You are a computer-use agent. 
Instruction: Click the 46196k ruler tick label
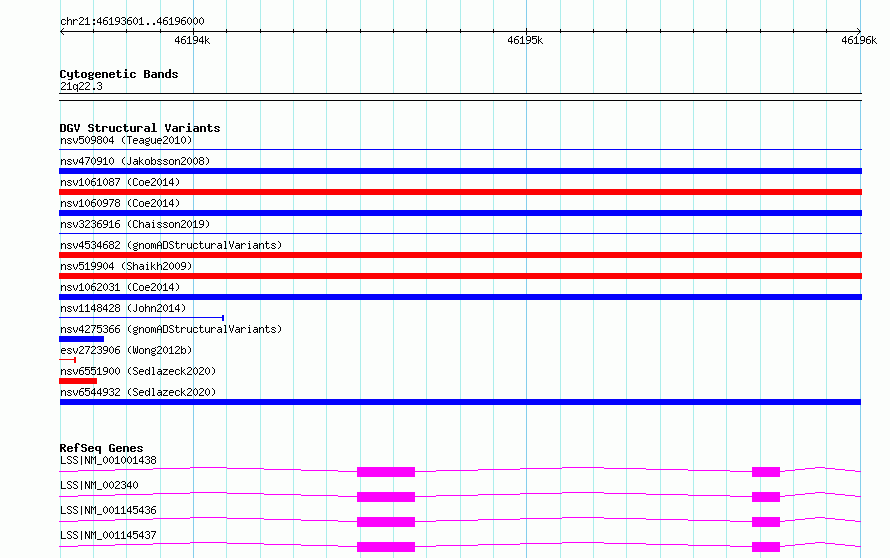coord(859,40)
